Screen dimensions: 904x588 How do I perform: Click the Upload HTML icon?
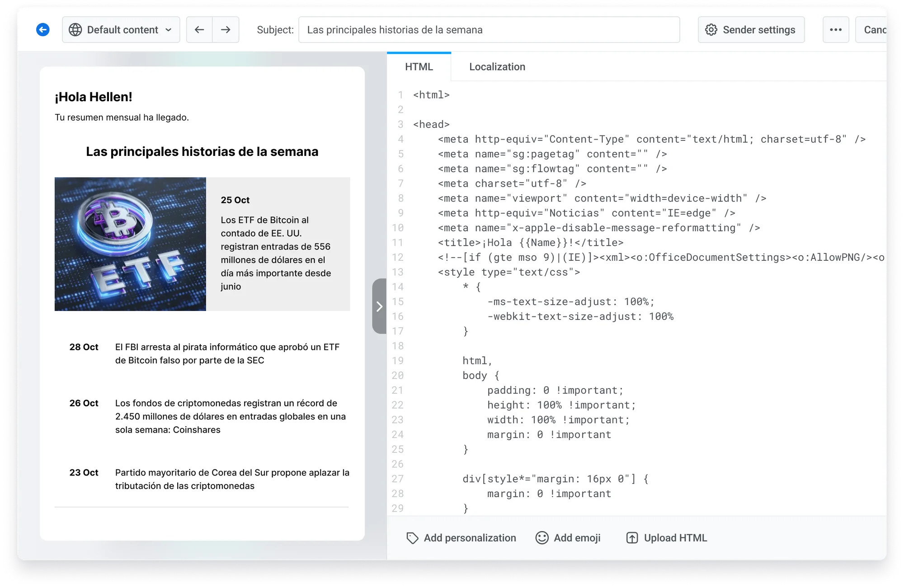(632, 538)
